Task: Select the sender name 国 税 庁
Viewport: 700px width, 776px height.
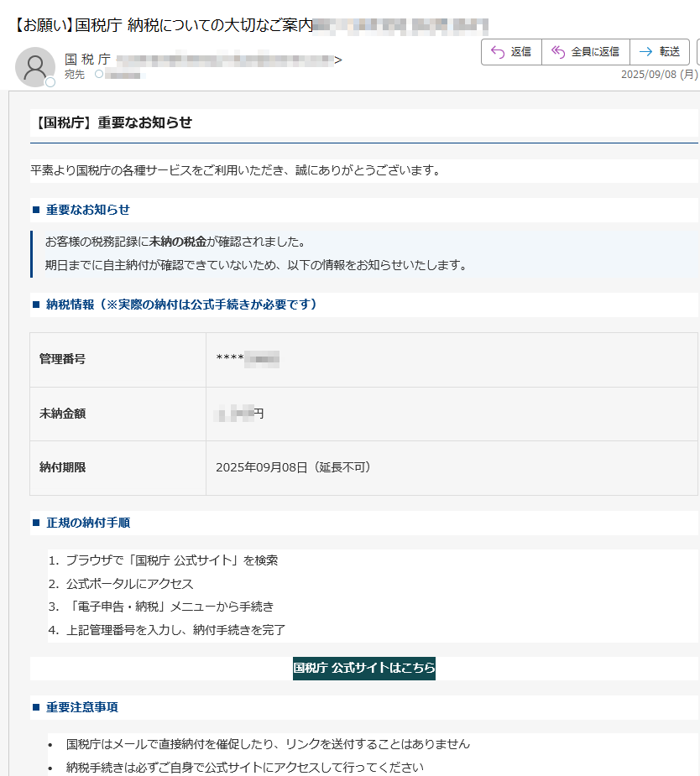Action: coord(87,60)
